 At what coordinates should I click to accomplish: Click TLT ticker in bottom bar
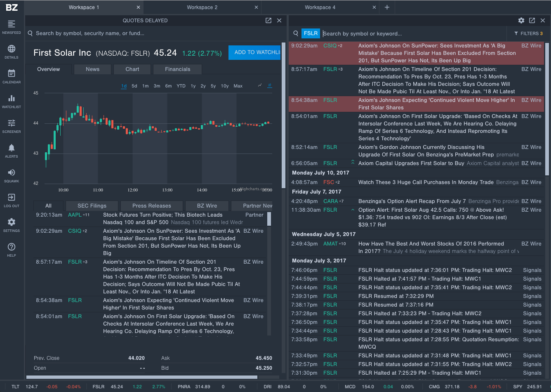16,387
